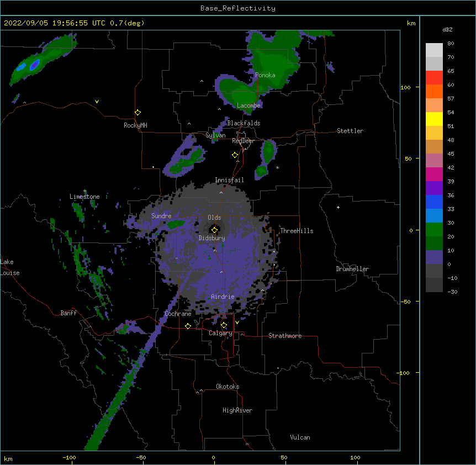Click the bottom axis 100 km label
This screenshot has width=476, height=465.
[x=355, y=458]
